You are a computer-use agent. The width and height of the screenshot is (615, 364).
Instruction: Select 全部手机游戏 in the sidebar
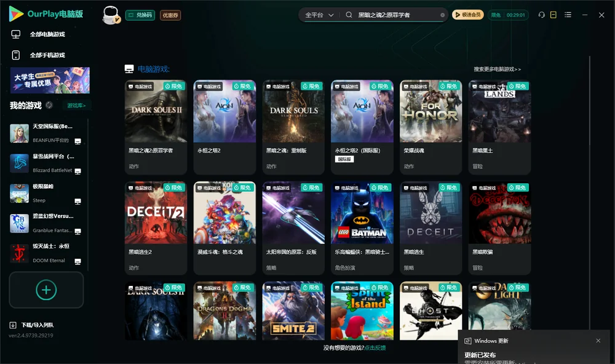(38, 55)
